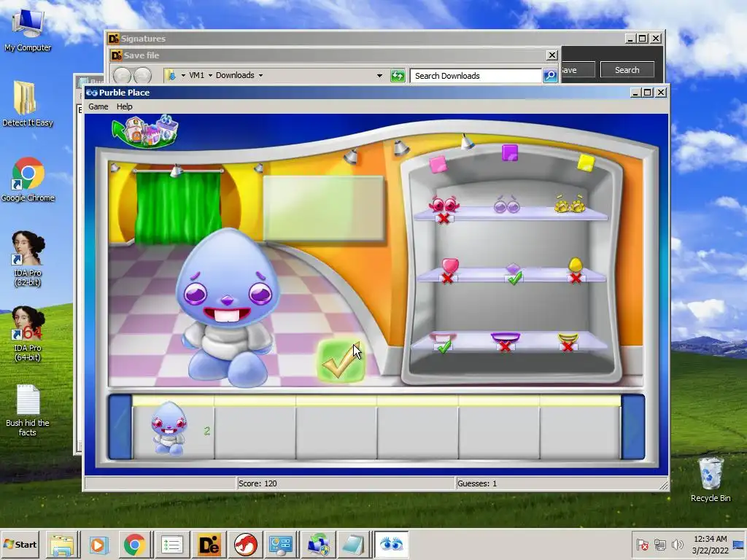This screenshot has width=747, height=560.
Task: Click Guesses: 1 in status bar
Action: 477,483
